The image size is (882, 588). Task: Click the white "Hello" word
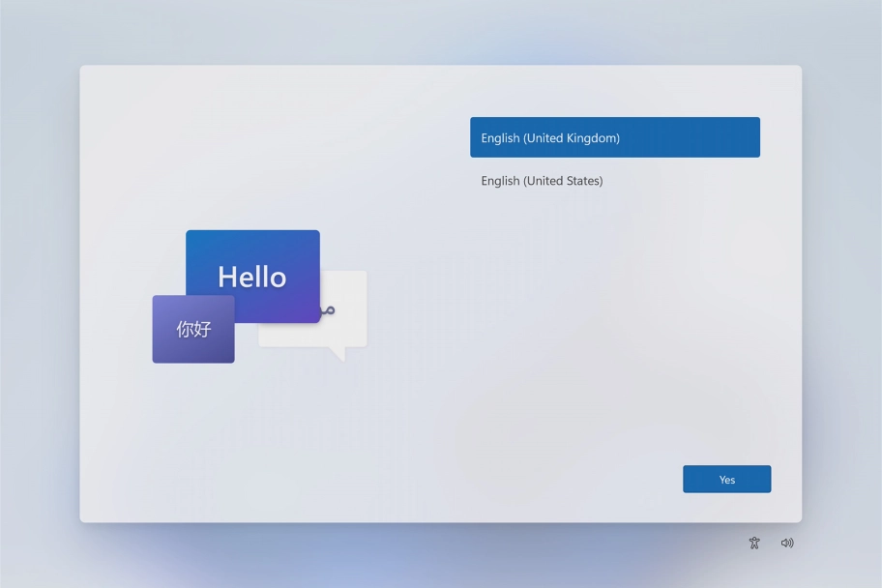coord(251,278)
